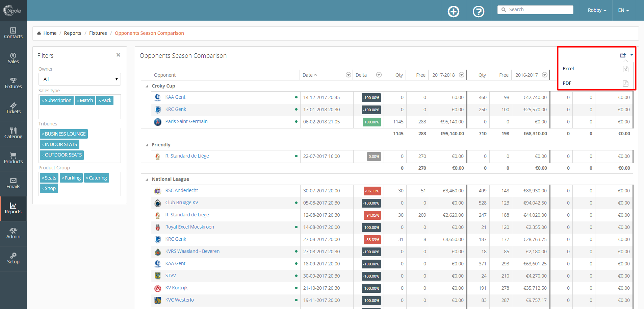This screenshot has height=309, width=644.
Task: Toggle the export dropdown caret
Action: point(632,55)
